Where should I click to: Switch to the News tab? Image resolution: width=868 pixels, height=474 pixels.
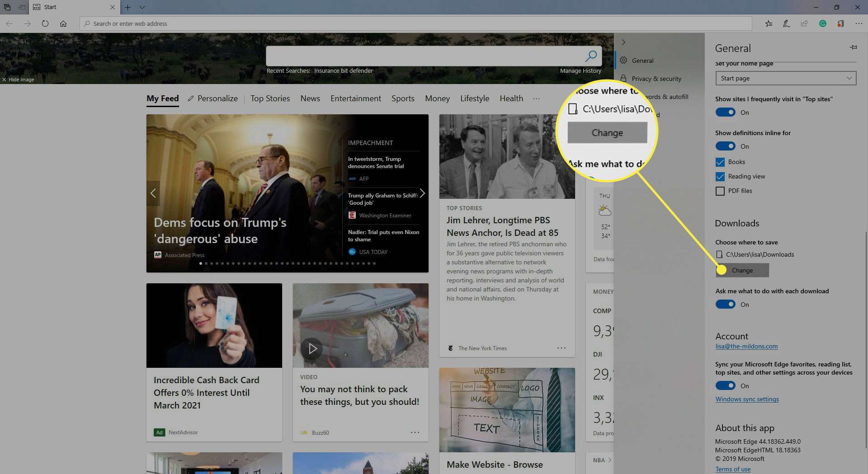pyautogui.click(x=310, y=99)
